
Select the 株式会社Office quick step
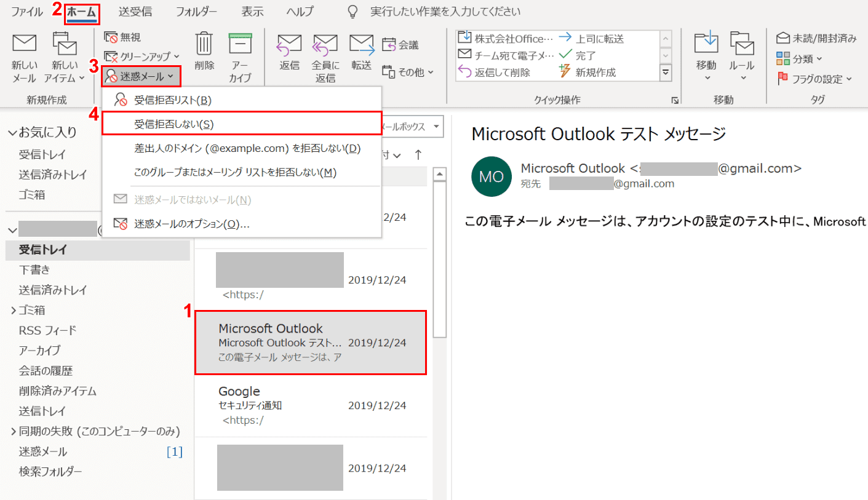click(x=506, y=38)
